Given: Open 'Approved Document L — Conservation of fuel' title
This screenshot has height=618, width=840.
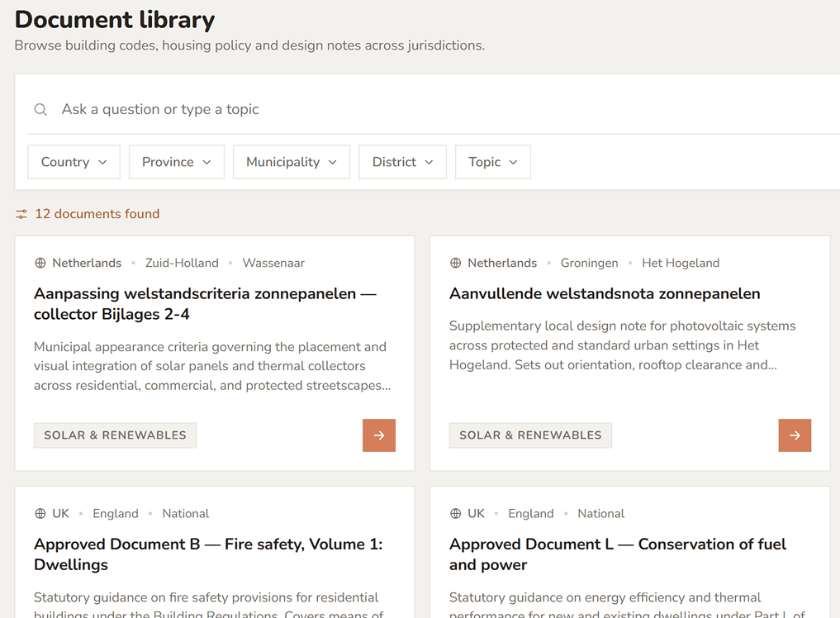Looking at the screenshot, I should point(618,554).
